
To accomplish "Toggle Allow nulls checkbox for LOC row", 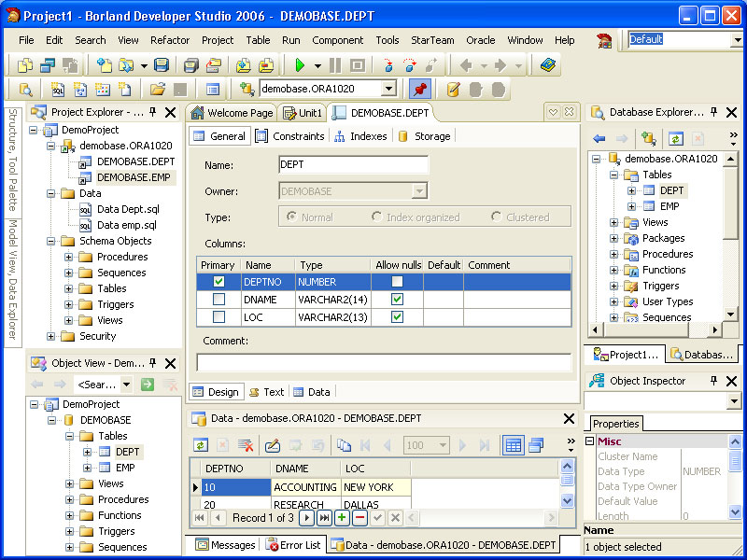I will (397, 317).
